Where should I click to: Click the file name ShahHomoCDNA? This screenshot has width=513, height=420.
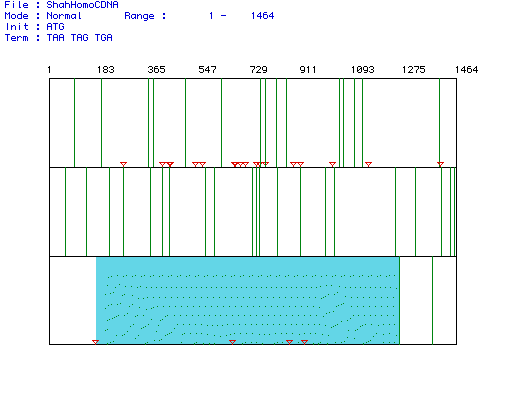(82, 5)
